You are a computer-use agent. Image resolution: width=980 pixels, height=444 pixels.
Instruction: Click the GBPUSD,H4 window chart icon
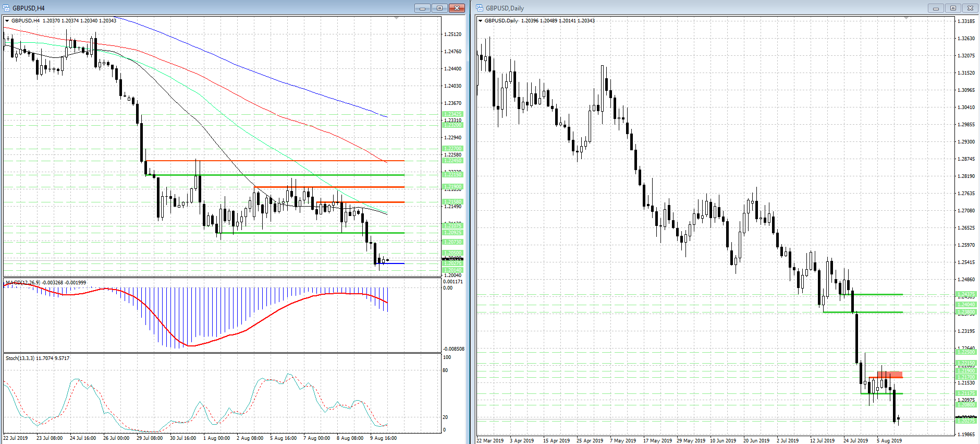click(x=7, y=8)
